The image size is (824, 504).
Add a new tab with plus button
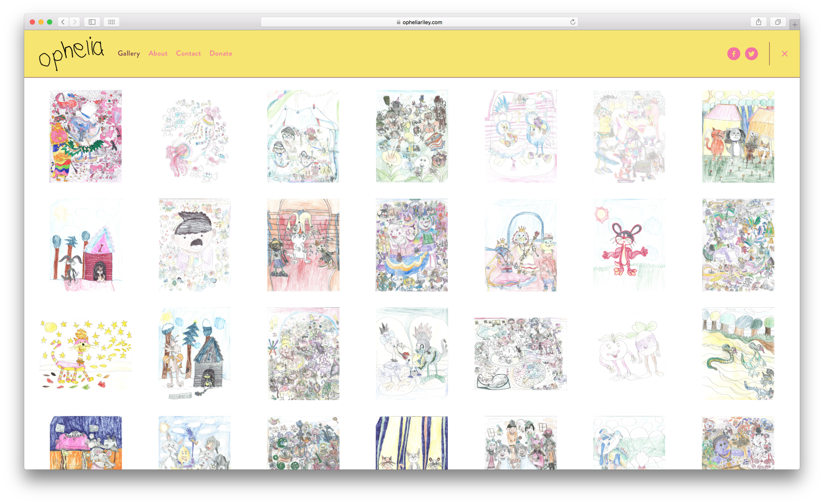tap(795, 25)
